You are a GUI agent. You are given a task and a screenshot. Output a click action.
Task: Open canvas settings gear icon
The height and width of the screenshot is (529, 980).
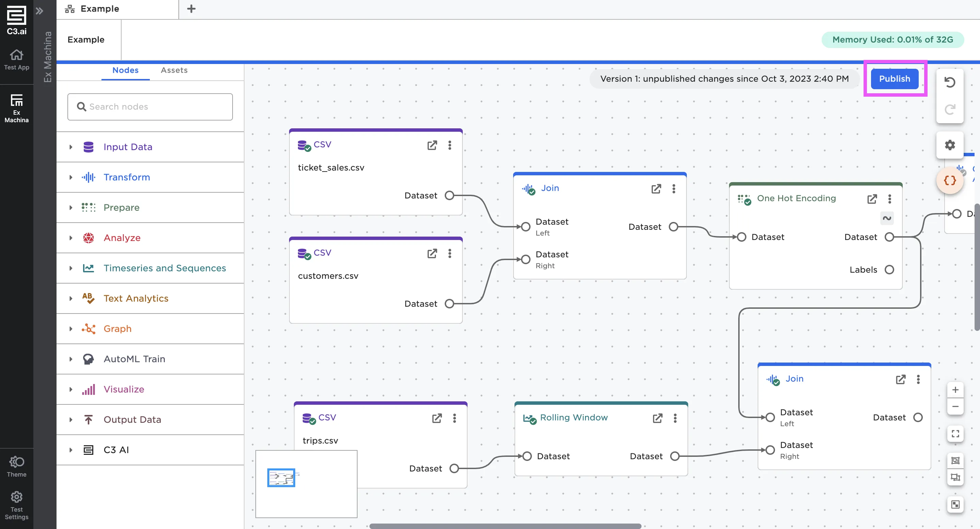[950, 145]
